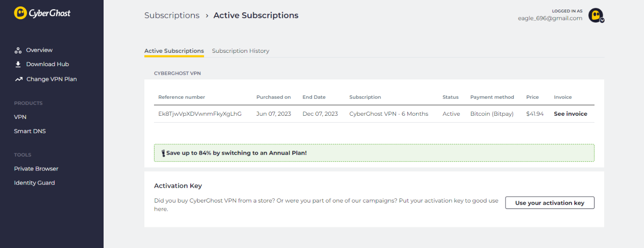Click the Subscriptions breadcrumb link

point(172,15)
